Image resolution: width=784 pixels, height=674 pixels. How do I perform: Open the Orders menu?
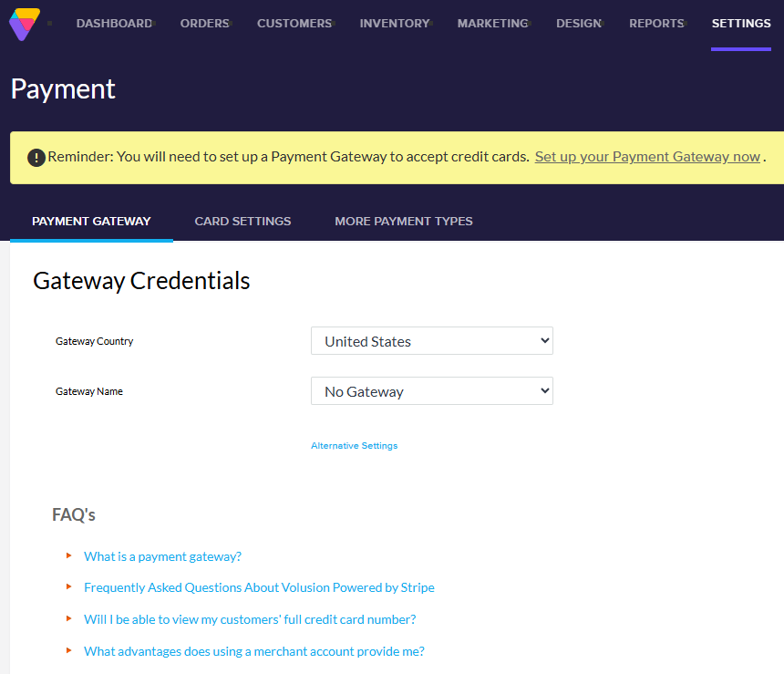(x=204, y=23)
